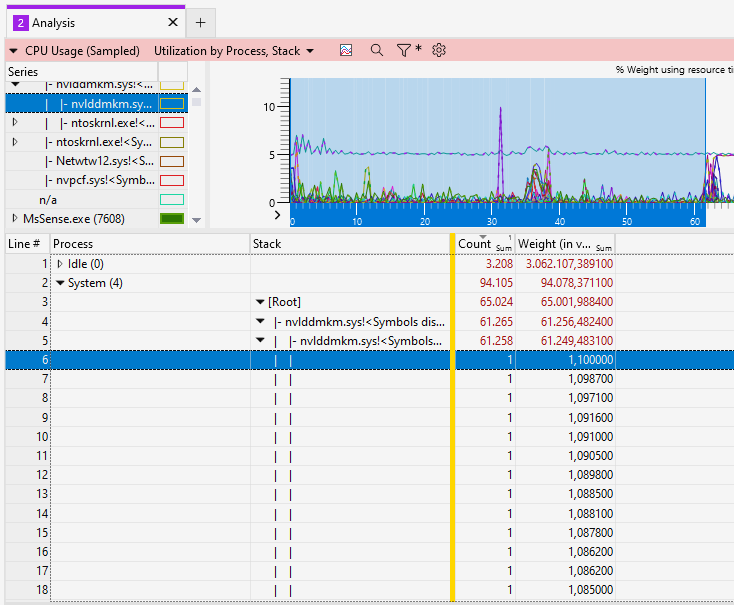Viewport: 734px width, 605px height.
Task: Select weight value 1,088500 on line 13
Action: click(x=590, y=494)
